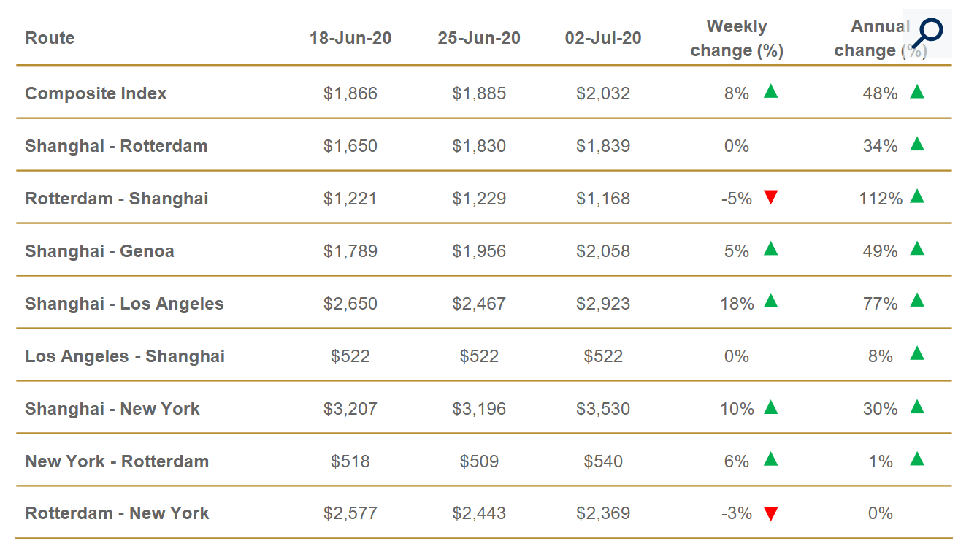Click green up arrow for Shanghai - Genoa weekly change
The height and width of the screenshot is (560, 977).
tap(770, 249)
